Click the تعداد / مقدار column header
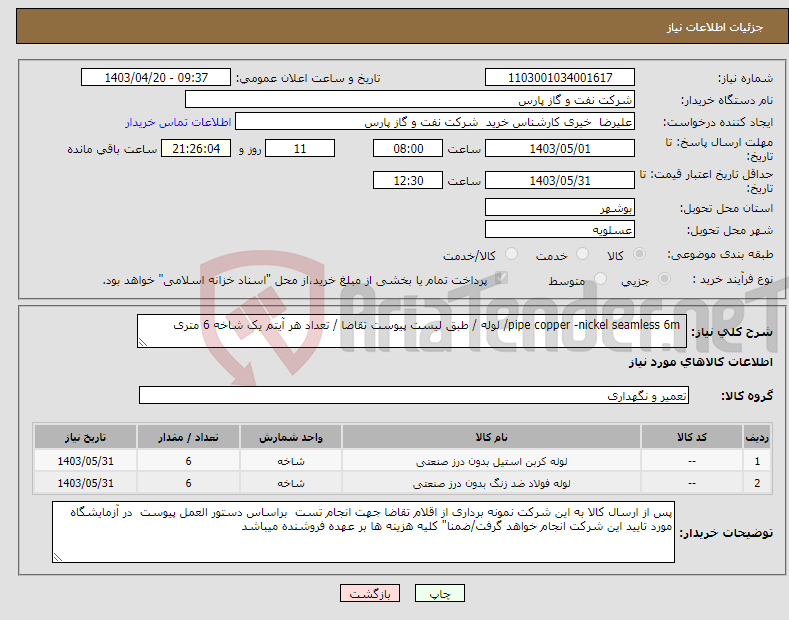Image resolution: width=789 pixels, height=620 pixels. coord(188,437)
